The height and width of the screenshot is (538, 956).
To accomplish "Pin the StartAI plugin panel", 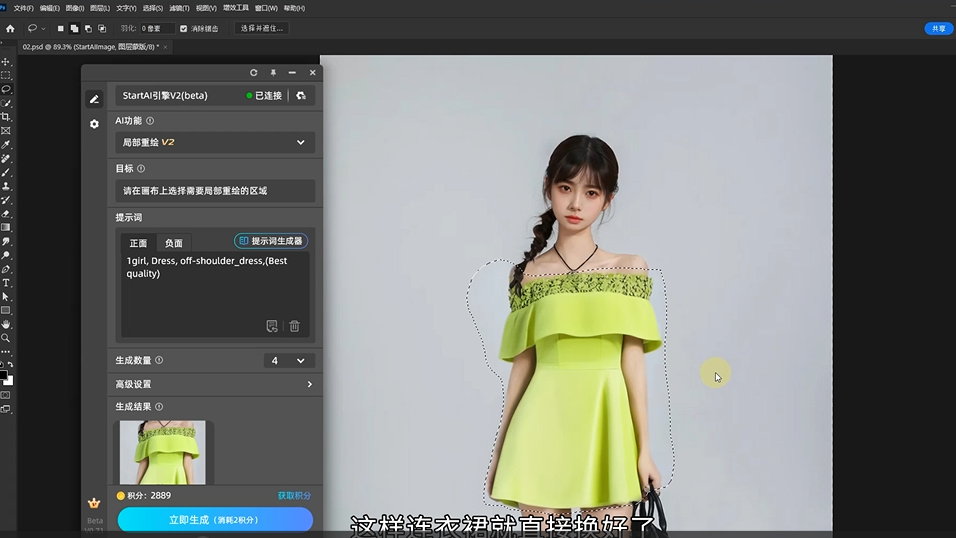I will tap(273, 73).
